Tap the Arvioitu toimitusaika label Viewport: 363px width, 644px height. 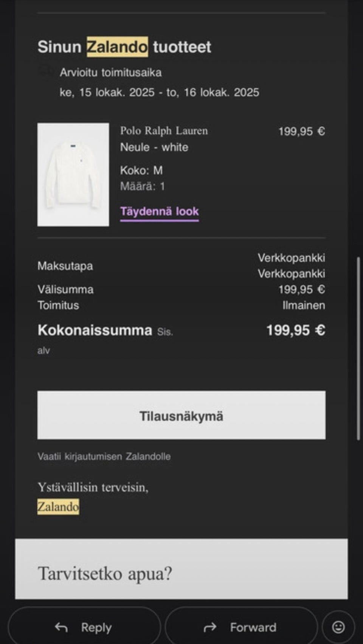[x=110, y=72]
